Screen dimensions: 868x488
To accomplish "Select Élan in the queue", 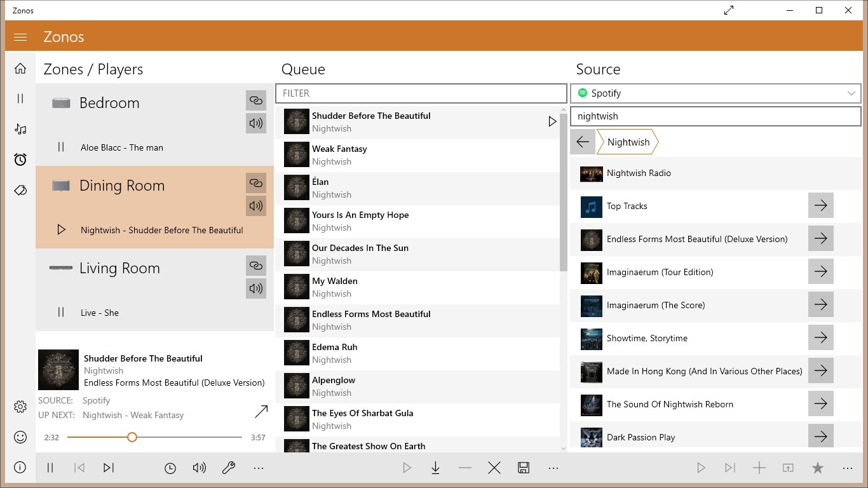I will coord(417,188).
